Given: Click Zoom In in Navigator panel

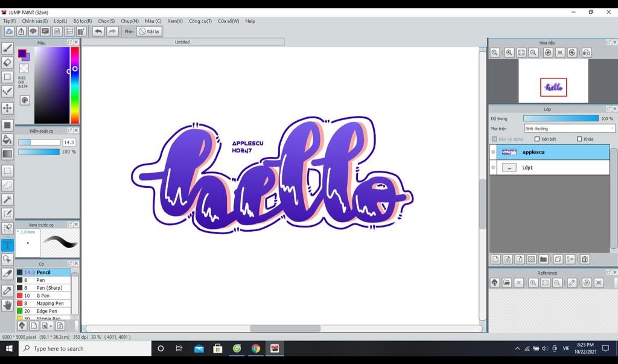Looking at the screenshot, I should tap(509, 53).
